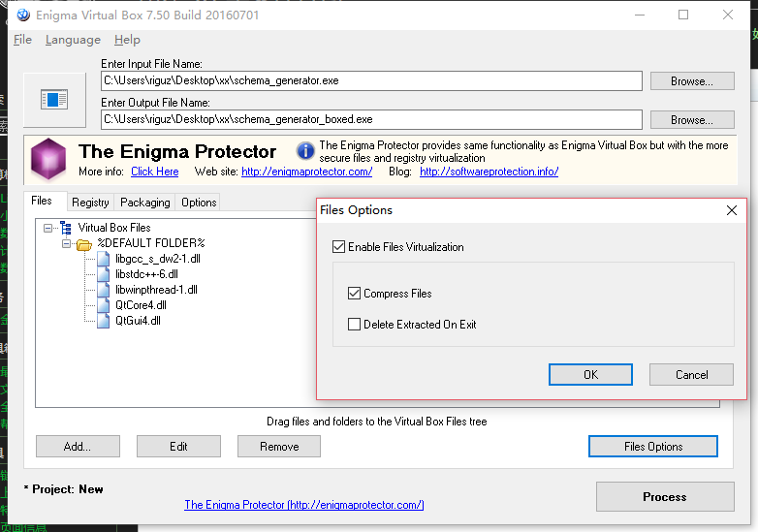Collapse the %DEFAULT FOLDER% tree node

tap(66, 243)
